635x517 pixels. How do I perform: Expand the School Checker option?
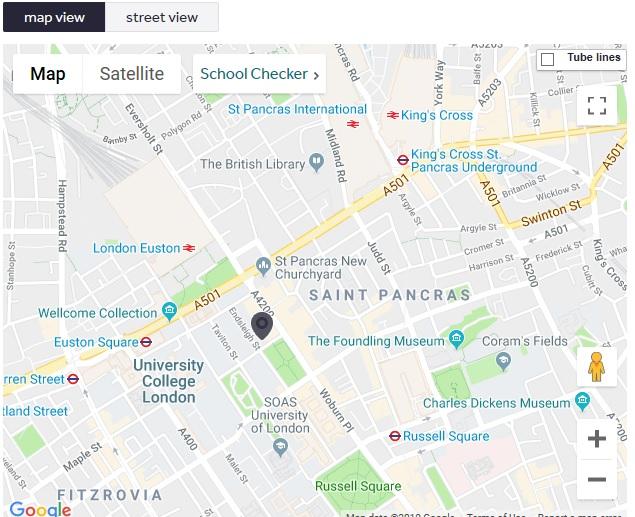tap(260, 74)
